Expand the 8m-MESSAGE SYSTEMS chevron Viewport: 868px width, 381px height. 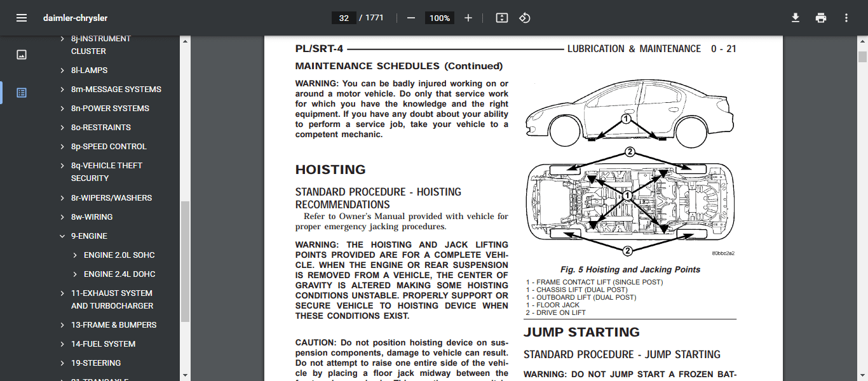point(62,90)
